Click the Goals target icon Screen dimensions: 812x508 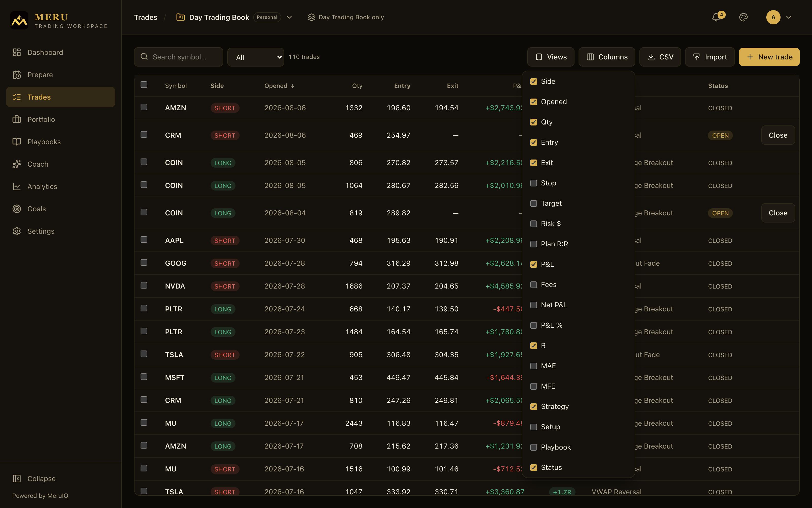tap(17, 209)
